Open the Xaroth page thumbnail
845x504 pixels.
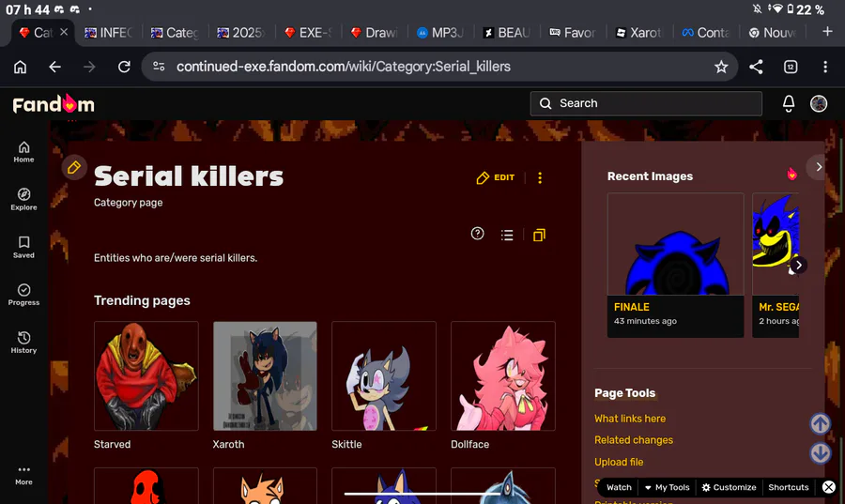click(x=265, y=375)
